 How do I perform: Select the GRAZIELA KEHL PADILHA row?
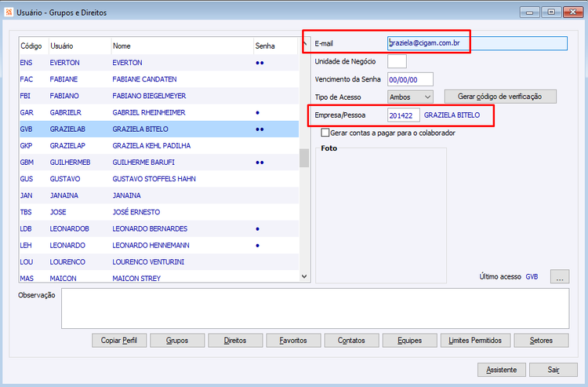(x=159, y=146)
